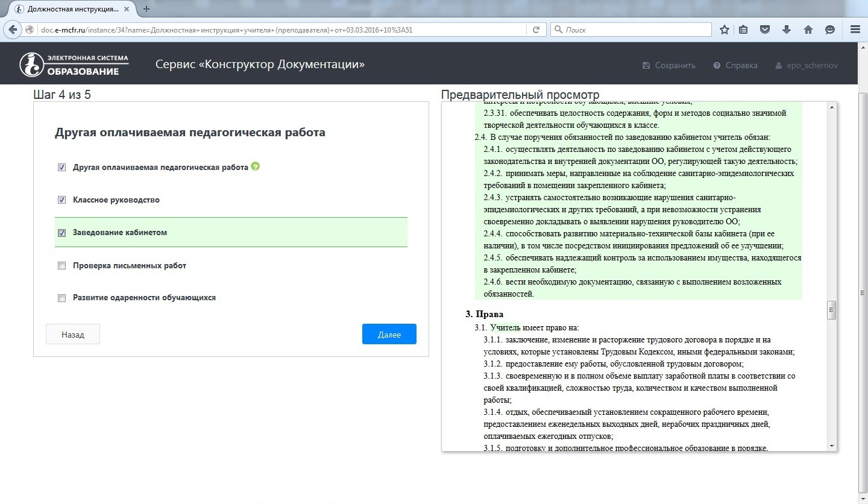Click clause 2.3.31 text in preview
This screenshot has height=504, width=868.
[x=635, y=119]
